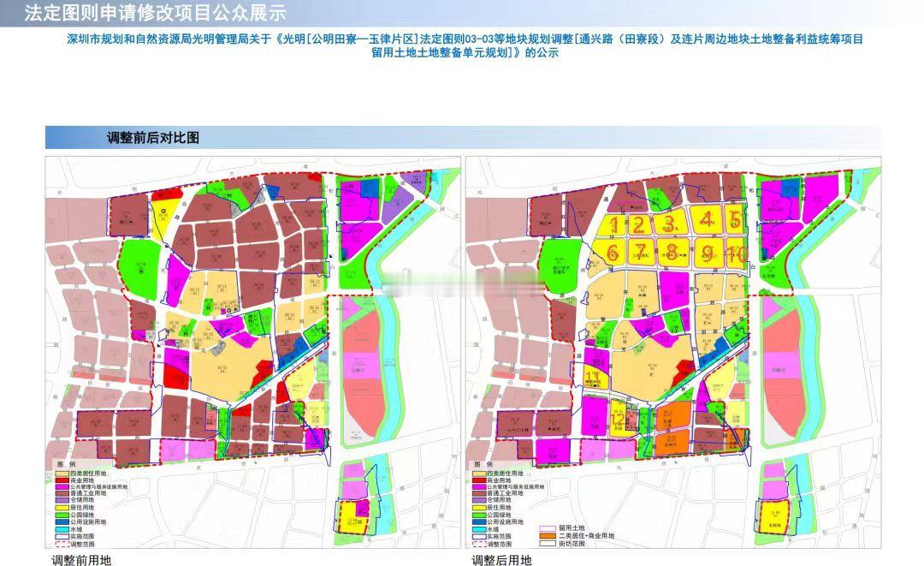Click orange 二类居住+商业用地 legend swatch
The image size is (924, 566).
[548, 536]
